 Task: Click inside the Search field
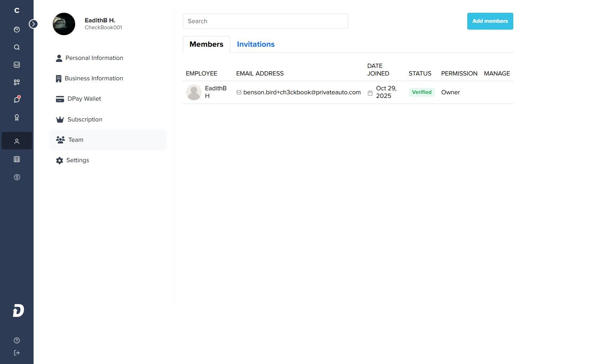pos(265,21)
